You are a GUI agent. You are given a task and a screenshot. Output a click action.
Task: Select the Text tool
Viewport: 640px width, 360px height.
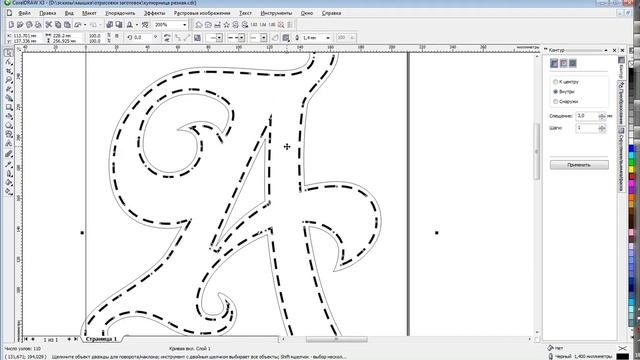[9, 144]
